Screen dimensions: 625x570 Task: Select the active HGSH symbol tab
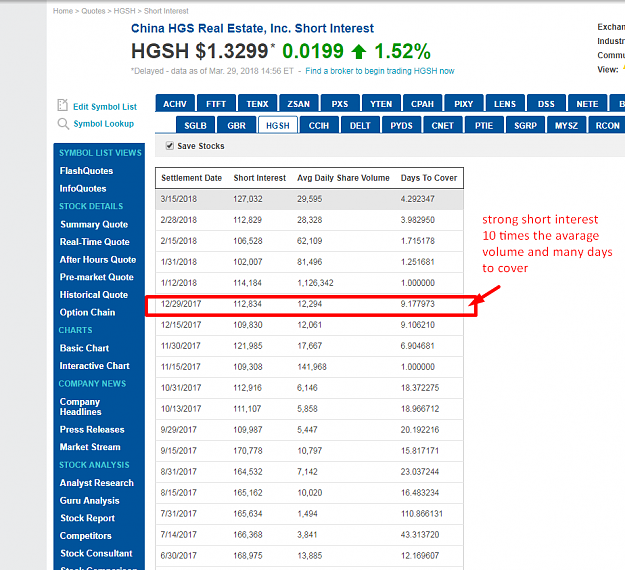point(278,125)
